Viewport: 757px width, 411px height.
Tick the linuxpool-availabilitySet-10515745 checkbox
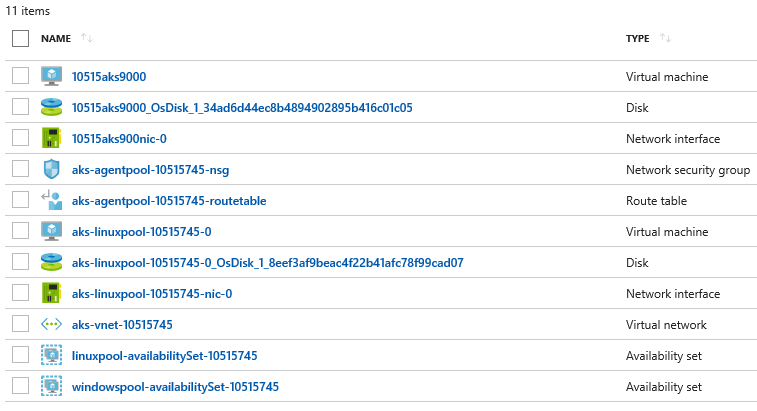pos(20,354)
